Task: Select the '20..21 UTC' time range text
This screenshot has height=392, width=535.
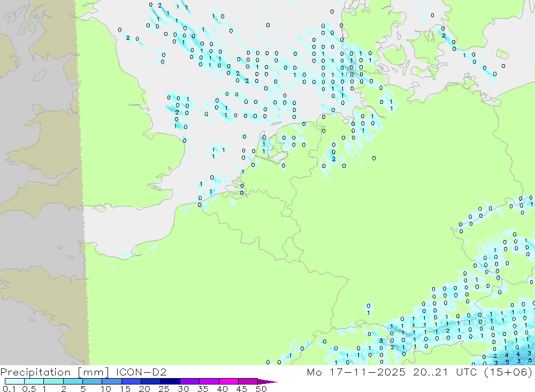Action: point(445,372)
